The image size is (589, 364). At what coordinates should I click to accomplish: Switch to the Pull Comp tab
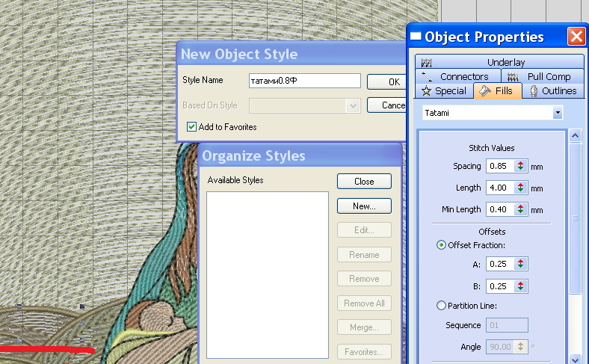point(540,77)
